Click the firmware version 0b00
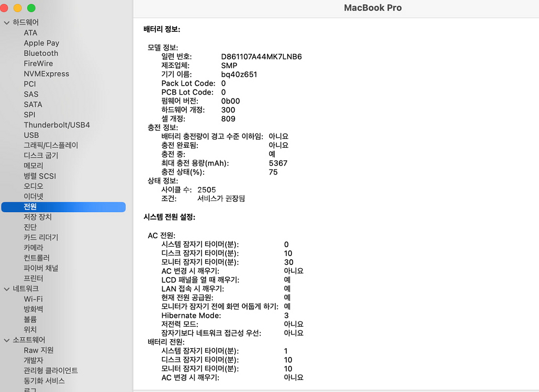This screenshot has height=392, width=539. click(230, 101)
